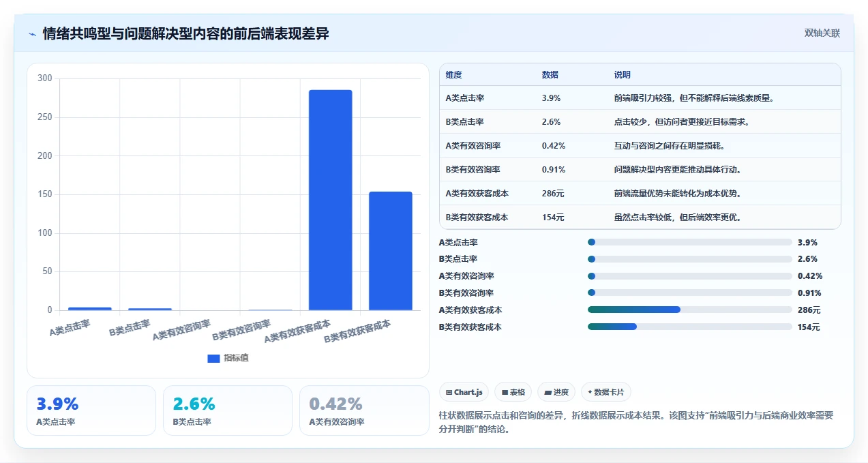The image size is (868, 463).
Task: Select the 数据卡片 tag
Action: tap(606, 392)
